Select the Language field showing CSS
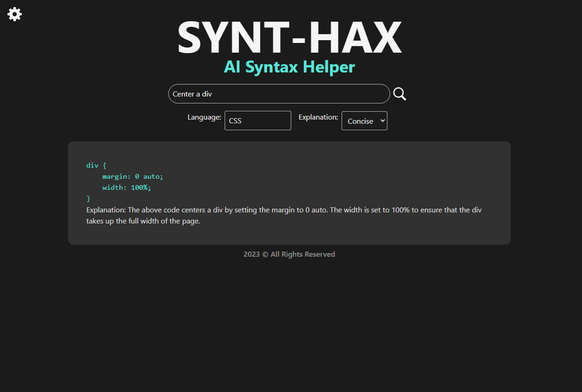 click(x=257, y=121)
